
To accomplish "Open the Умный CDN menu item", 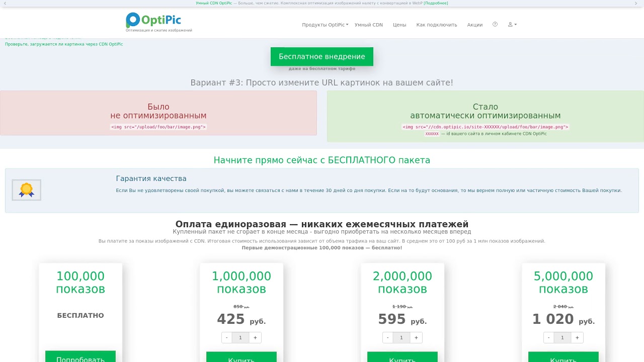I will coord(369,25).
